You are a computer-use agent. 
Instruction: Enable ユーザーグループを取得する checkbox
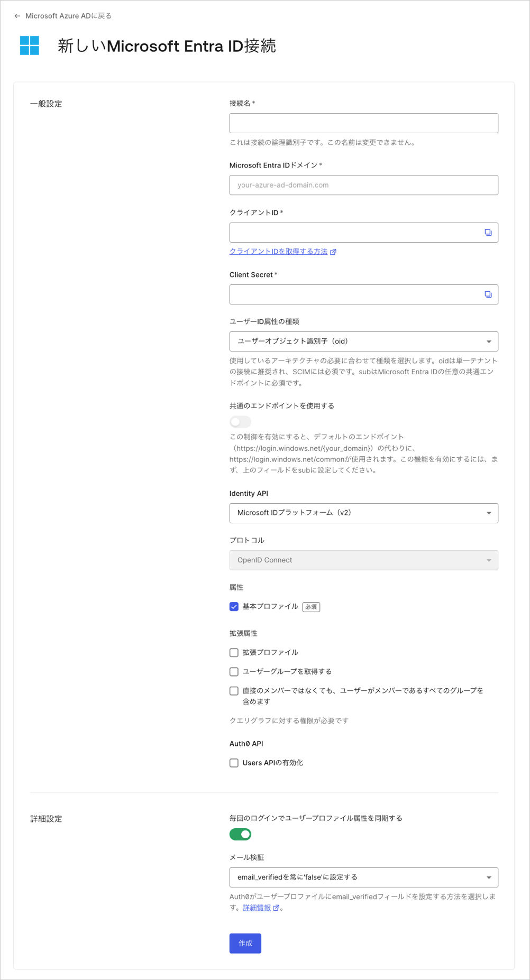234,672
